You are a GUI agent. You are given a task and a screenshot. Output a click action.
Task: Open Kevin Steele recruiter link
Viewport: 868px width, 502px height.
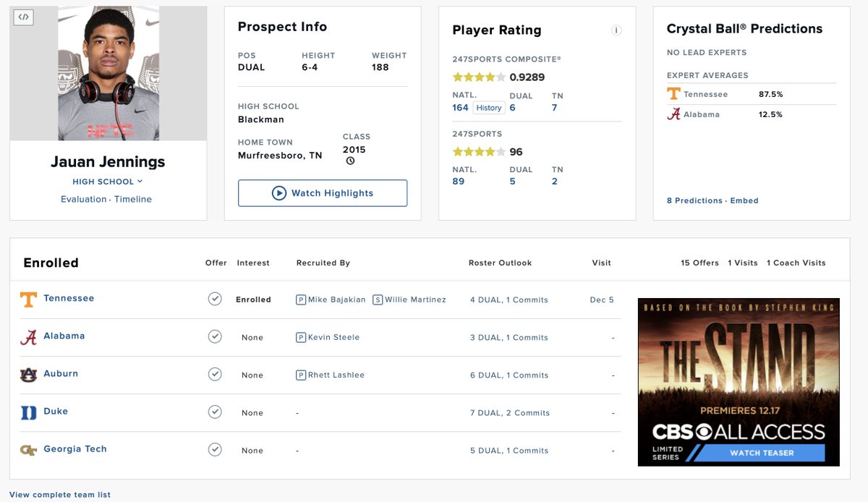click(334, 337)
